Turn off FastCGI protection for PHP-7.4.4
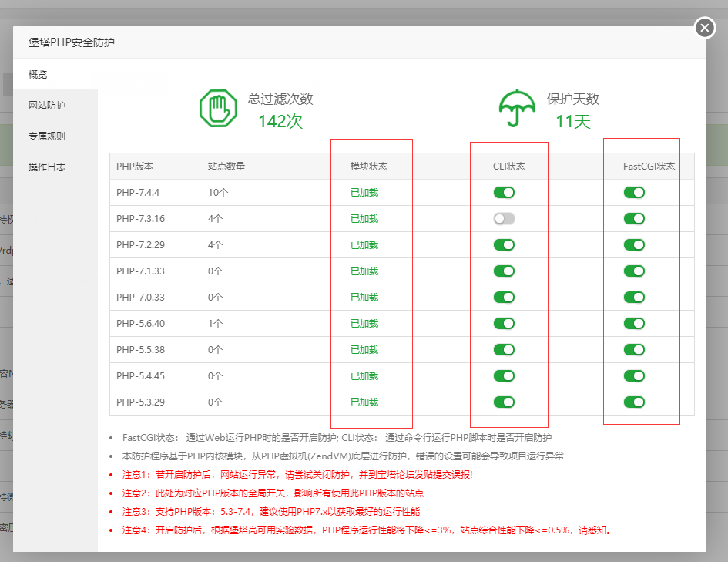Image resolution: width=728 pixels, height=562 pixels. (x=634, y=193)
